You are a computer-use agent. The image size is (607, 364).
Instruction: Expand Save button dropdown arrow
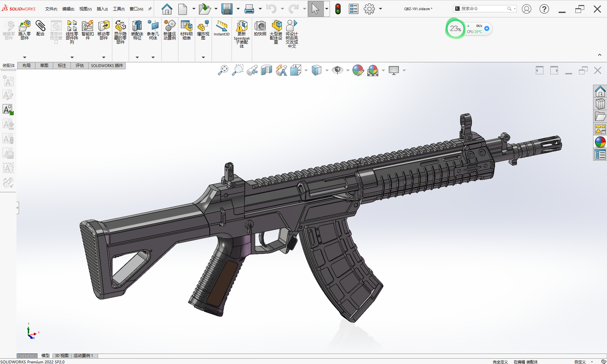point(238,9)
